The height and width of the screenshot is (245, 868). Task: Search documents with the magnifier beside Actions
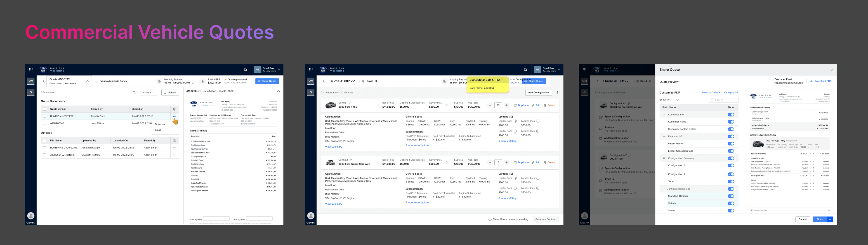click(134, 92)
